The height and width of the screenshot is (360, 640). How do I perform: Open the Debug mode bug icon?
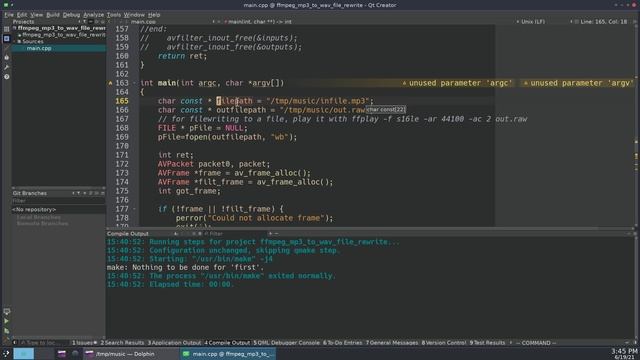[7, 58]
